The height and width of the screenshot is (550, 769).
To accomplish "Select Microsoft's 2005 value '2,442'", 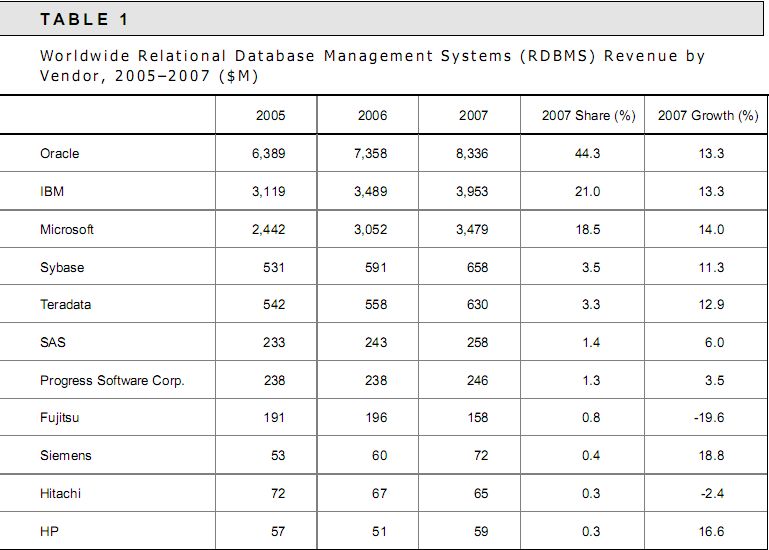I will click(269, 230).
